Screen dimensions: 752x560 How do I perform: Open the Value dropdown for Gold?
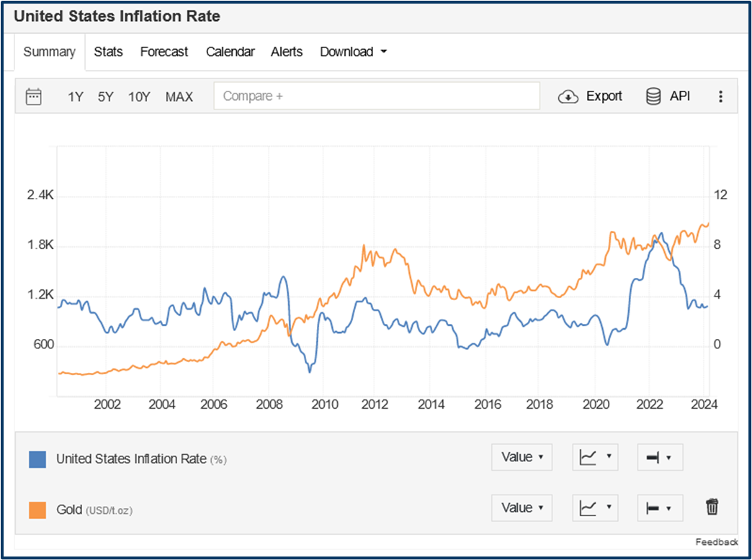pos(522,507)
